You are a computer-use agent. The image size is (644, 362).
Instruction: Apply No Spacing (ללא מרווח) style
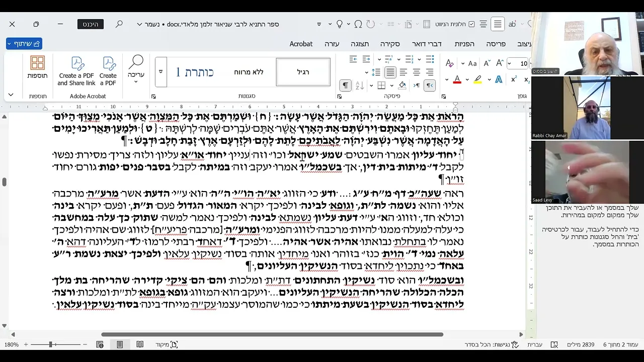coord(249,72)
